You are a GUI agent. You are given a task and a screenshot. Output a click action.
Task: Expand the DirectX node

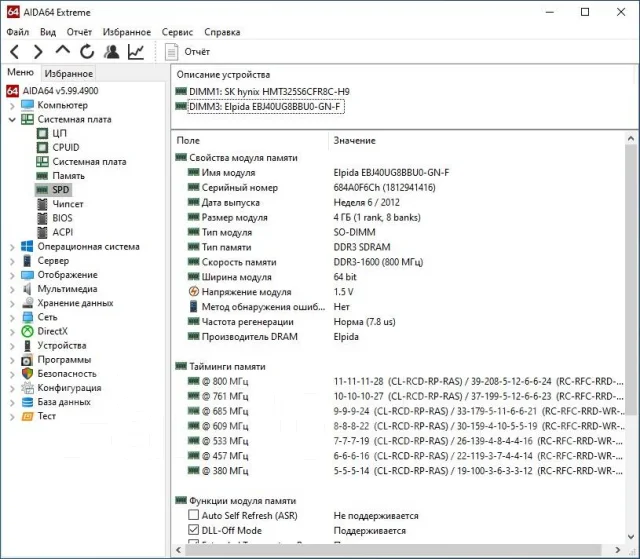(x=12, y=332)
